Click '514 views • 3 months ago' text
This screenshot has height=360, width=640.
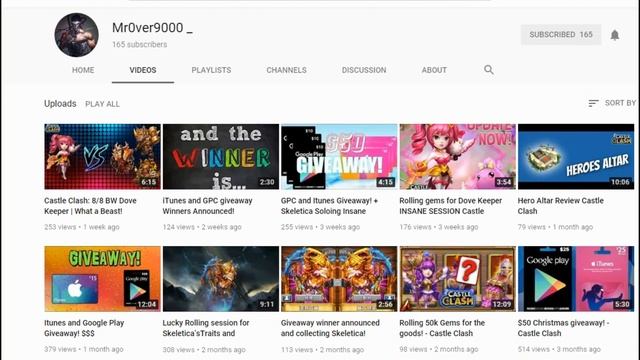pos(559,349)
